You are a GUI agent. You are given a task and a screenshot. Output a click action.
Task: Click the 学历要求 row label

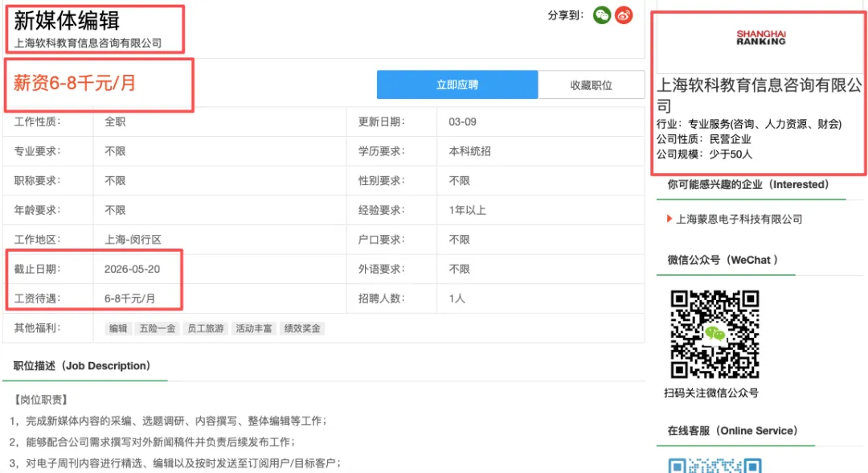tap(382, 151)
